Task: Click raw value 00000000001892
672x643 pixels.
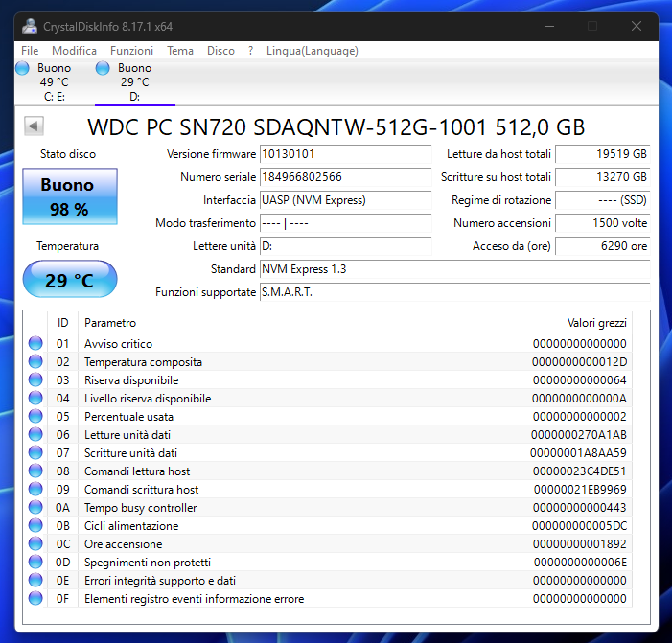Action: click(x=579, y=544)
